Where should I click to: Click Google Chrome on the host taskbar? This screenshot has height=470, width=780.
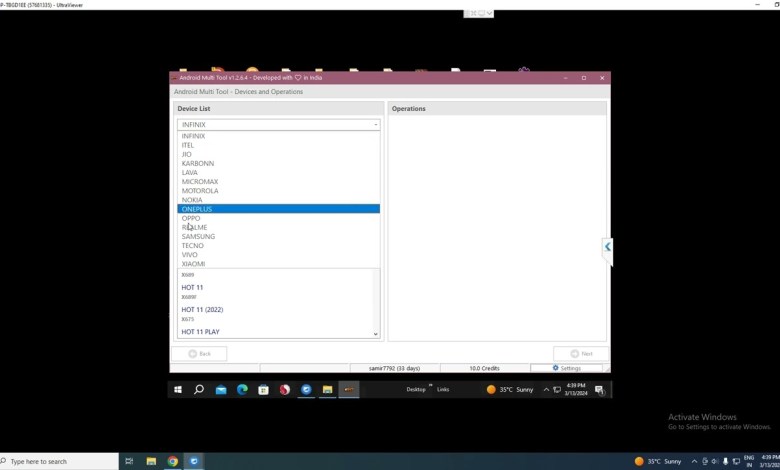pyautogui.click(x=173, y=461)
